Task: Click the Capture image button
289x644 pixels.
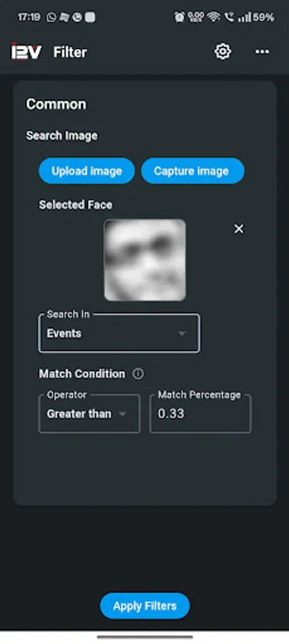Action: (x=192, y=171)
